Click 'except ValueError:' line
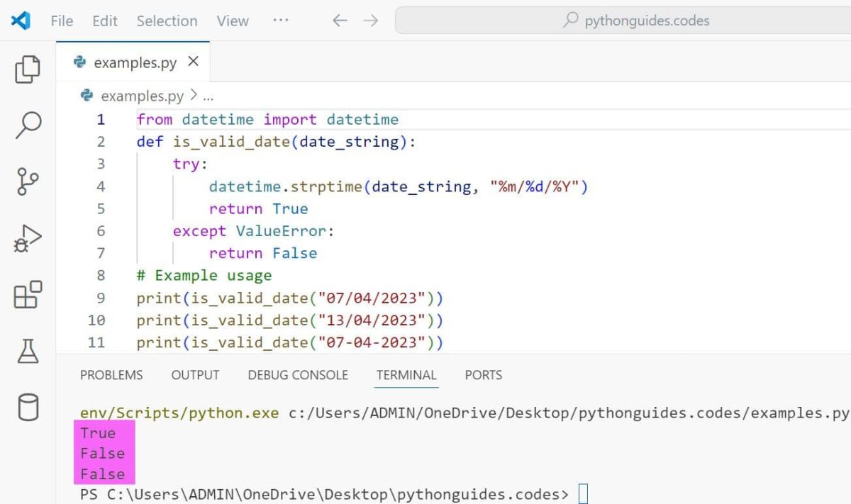 [253, 230]
